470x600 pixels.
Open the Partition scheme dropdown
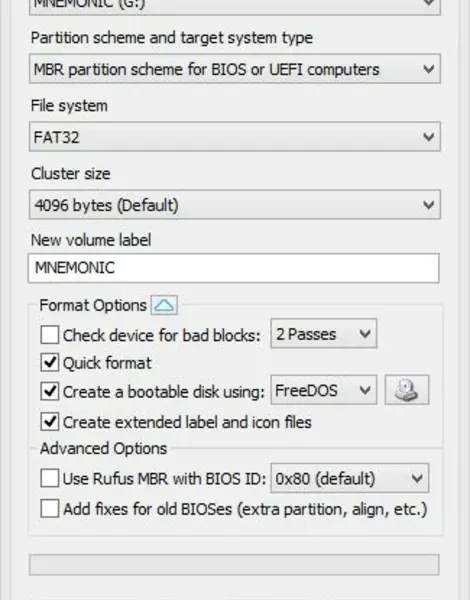click(x=235, y=69)
